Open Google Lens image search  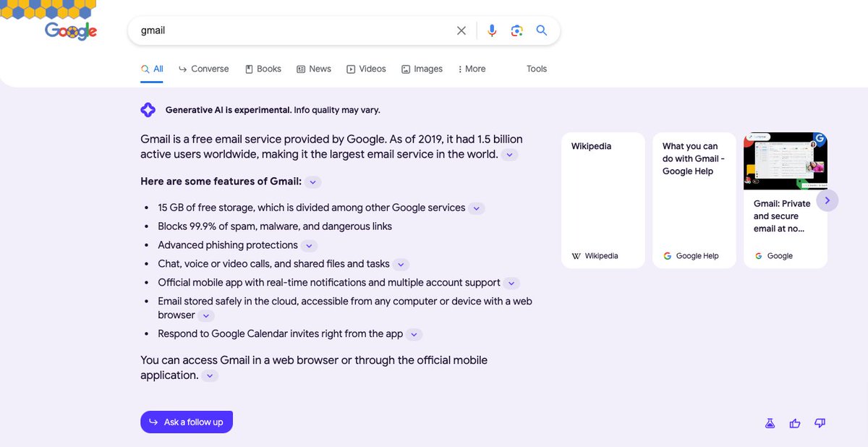pos(516,30)
